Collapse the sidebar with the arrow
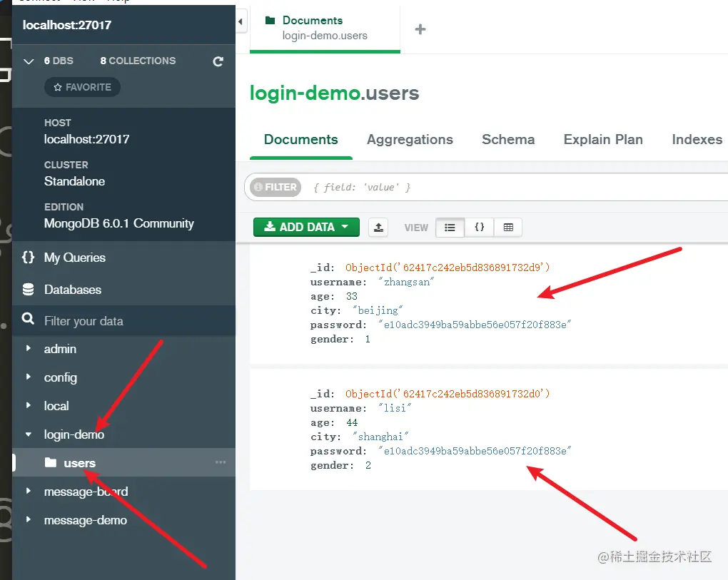 point(241,21)
